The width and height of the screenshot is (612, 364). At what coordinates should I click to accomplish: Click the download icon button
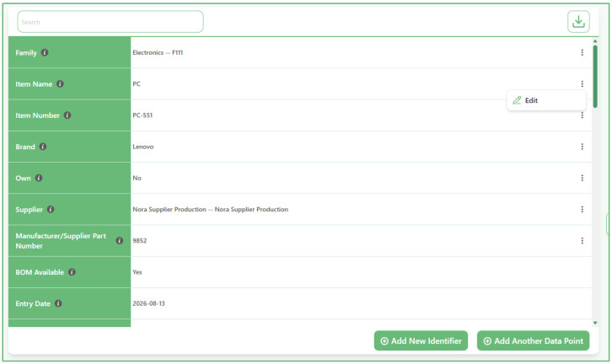tap(578, 22)
